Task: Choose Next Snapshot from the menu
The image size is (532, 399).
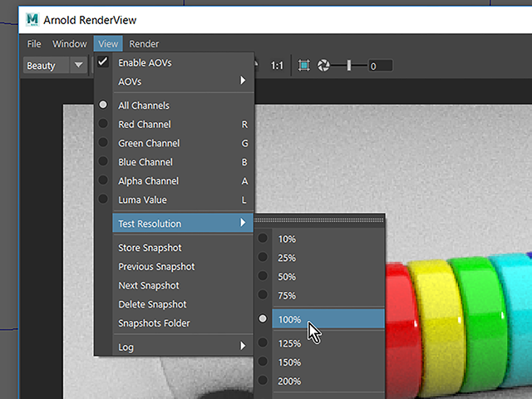Action: tap(183, 285)
